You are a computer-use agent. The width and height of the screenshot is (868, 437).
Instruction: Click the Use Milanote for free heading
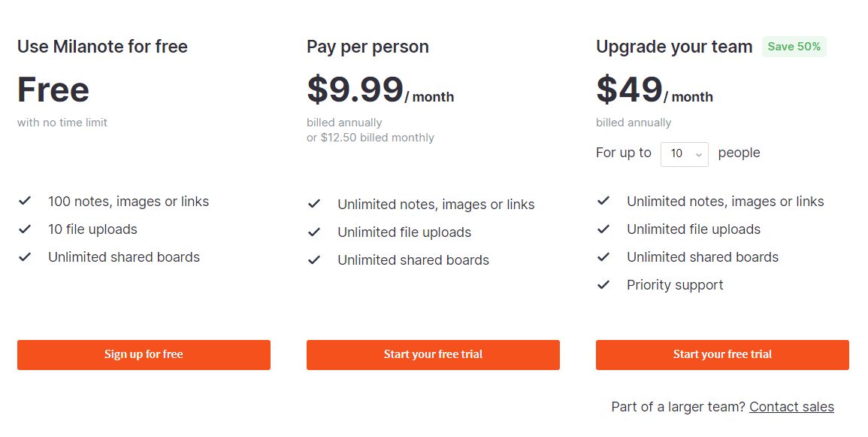pos(102,47)
